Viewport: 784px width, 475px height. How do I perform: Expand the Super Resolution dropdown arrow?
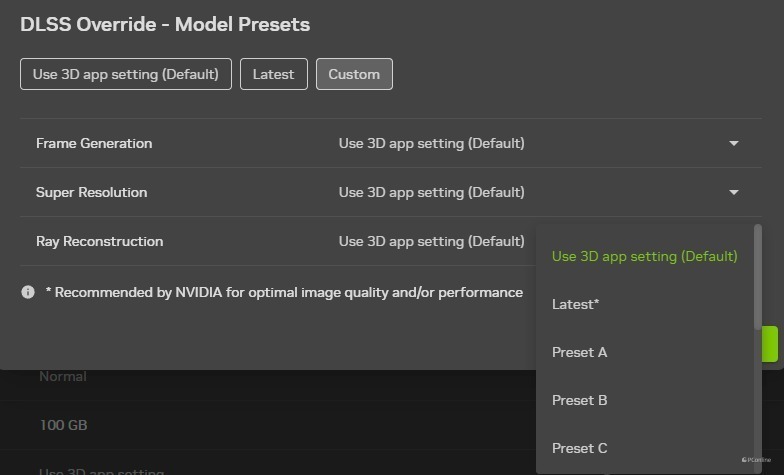[733, 192]
